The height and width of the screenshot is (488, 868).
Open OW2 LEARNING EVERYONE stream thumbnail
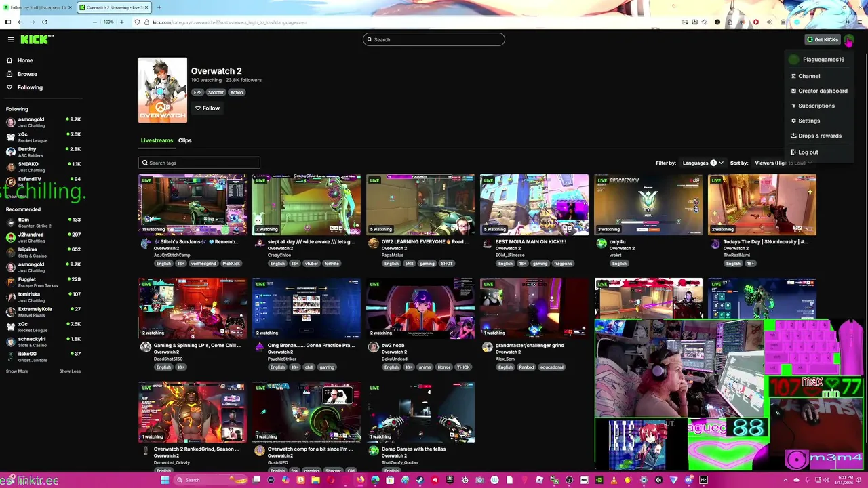(x=420, y=205)
